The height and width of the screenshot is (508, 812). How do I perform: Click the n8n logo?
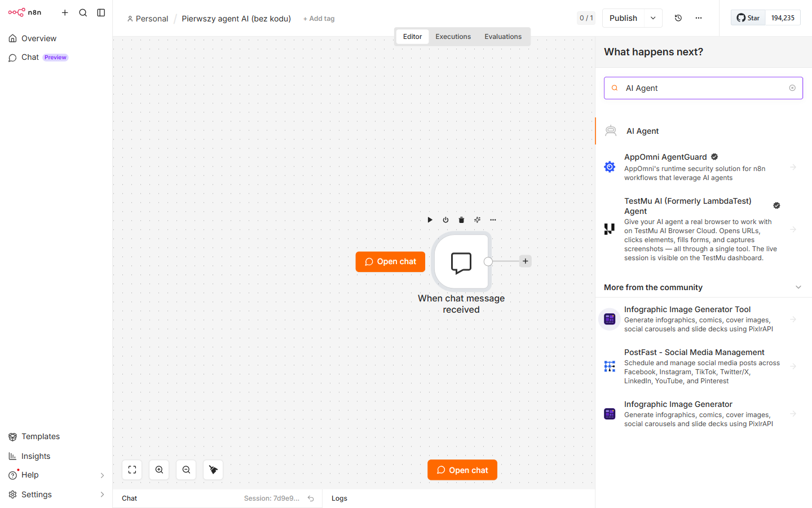pyautogui.click(x=25, y=12)
